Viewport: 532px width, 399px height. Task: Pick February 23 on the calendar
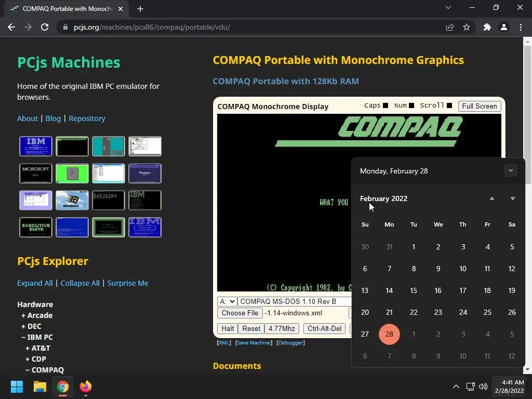click(x=438, y=312)
